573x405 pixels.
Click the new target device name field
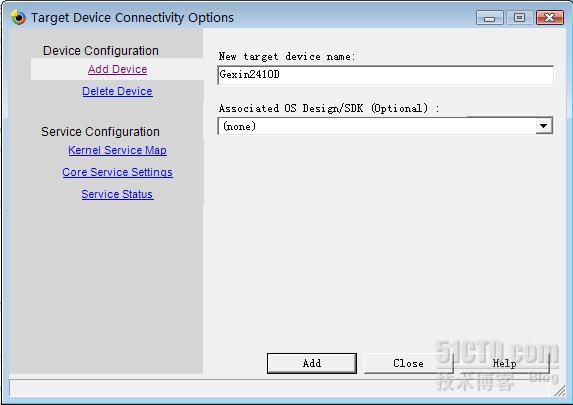click(x=385, y=75)
